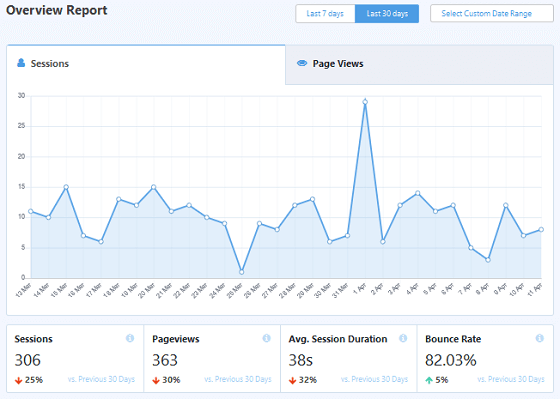This screenshot has width=560, height=399.
Task: Click the 82.03% bounce rate value
Action: coord(451,360)
